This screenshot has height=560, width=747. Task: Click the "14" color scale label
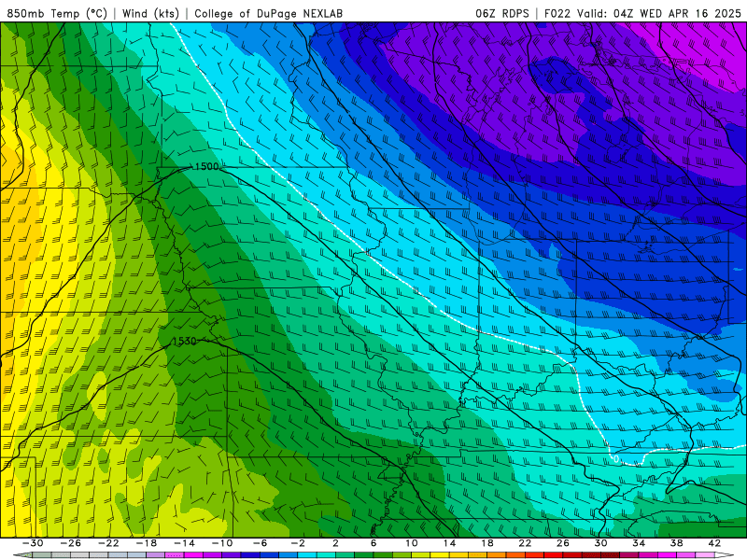click(x=449, y=543)
